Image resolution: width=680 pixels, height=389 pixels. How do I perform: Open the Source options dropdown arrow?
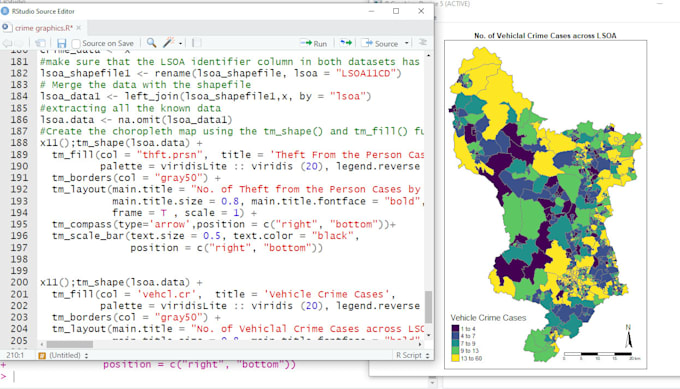(x=406, y=43)
